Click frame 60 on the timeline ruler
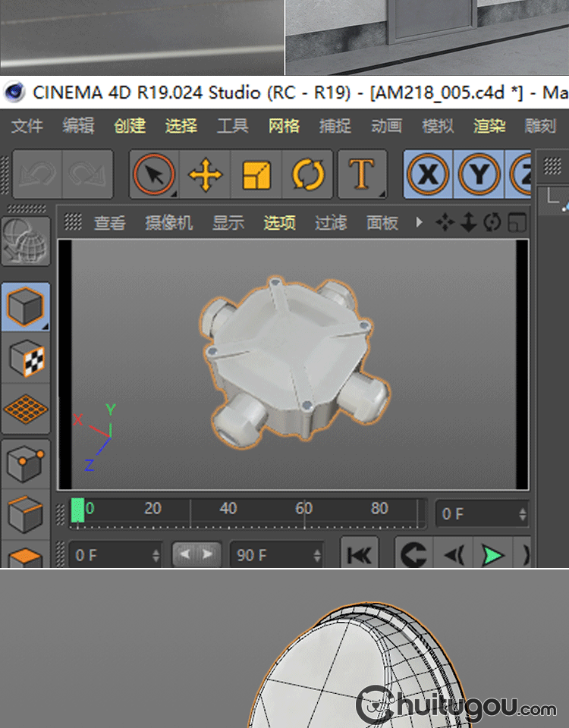 point(303,508)
